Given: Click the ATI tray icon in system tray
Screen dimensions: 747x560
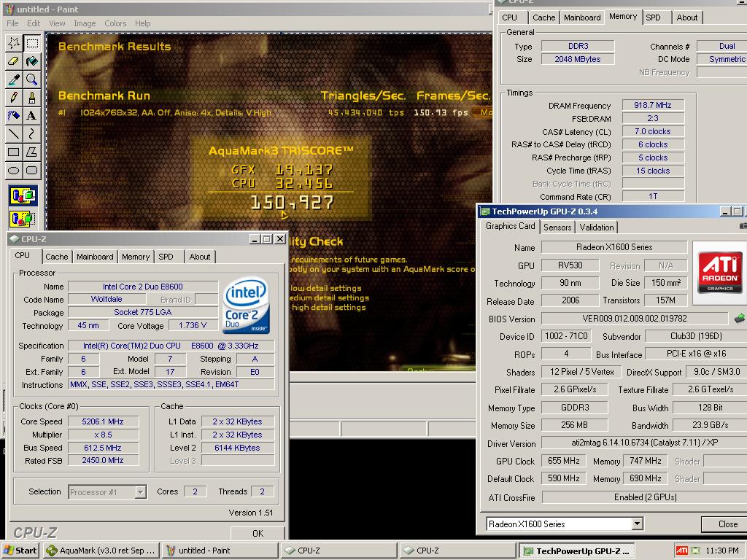Looking at the screenshot, I should click(682, 551).
